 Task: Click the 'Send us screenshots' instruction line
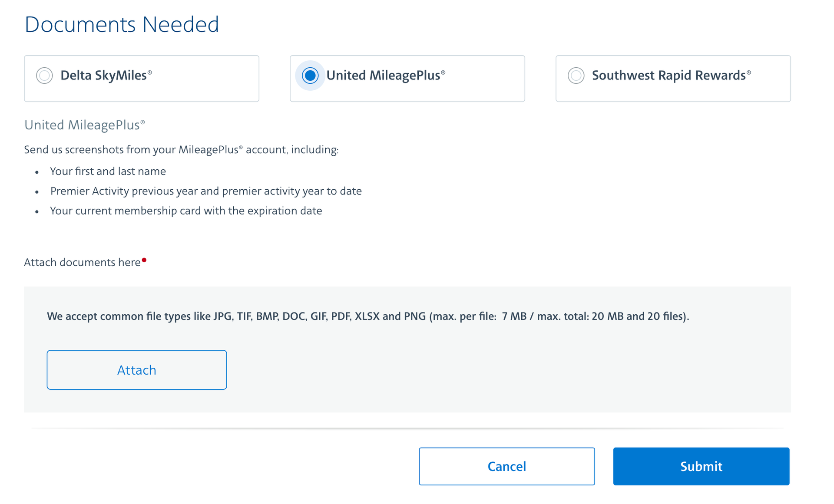point(181,150)
